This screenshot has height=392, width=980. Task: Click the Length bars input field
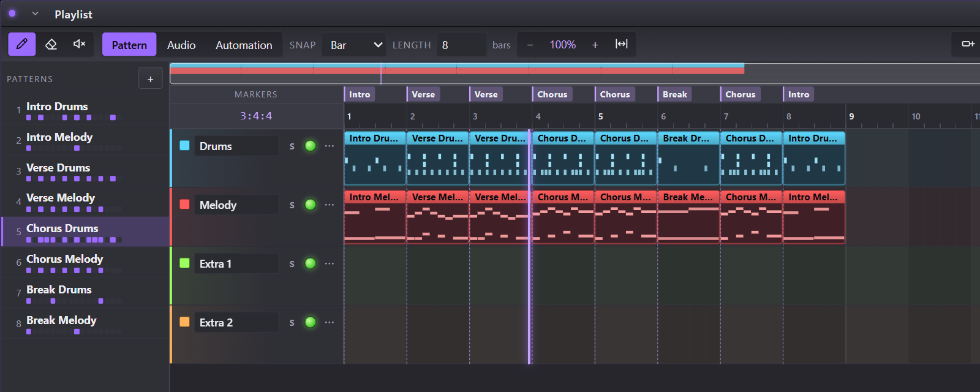461,45
